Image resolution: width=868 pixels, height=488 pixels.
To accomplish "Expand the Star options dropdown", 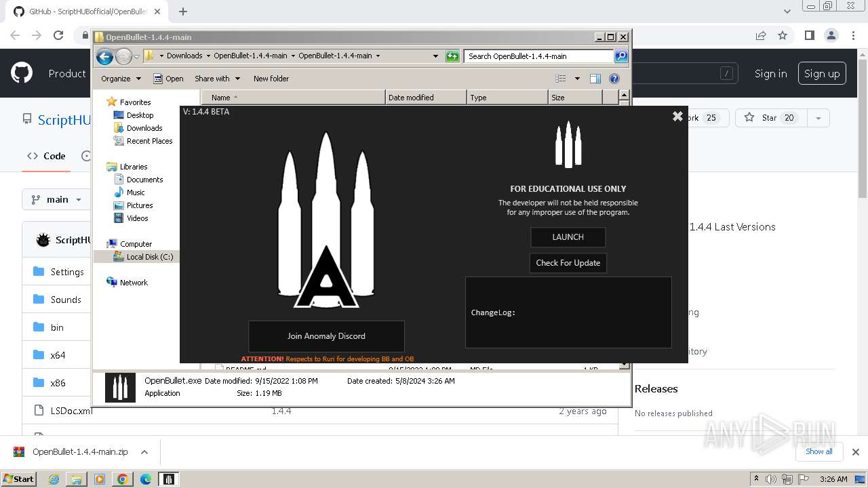I will 818,118.
